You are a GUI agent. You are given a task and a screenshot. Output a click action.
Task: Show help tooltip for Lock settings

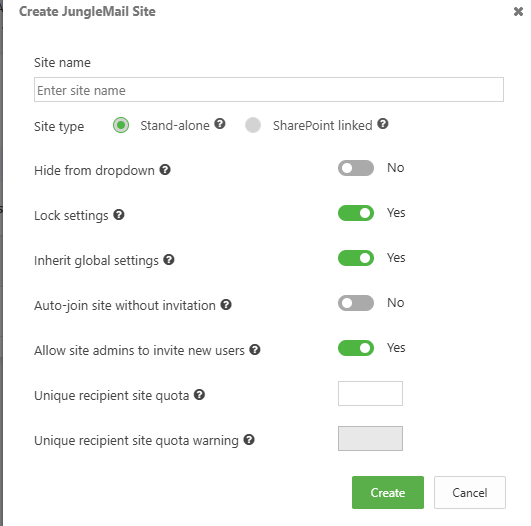click(x=119, y=214)
